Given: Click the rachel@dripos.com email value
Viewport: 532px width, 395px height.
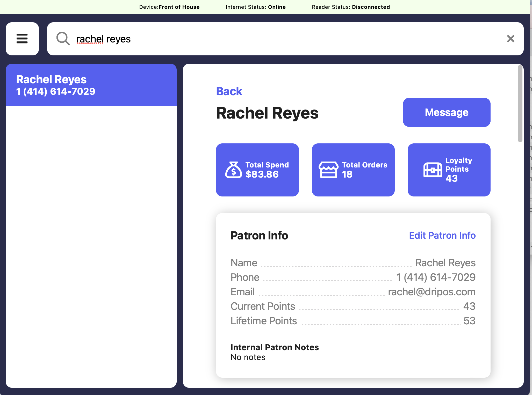Looking at the screenshot, I should click(x=432, y=292).
